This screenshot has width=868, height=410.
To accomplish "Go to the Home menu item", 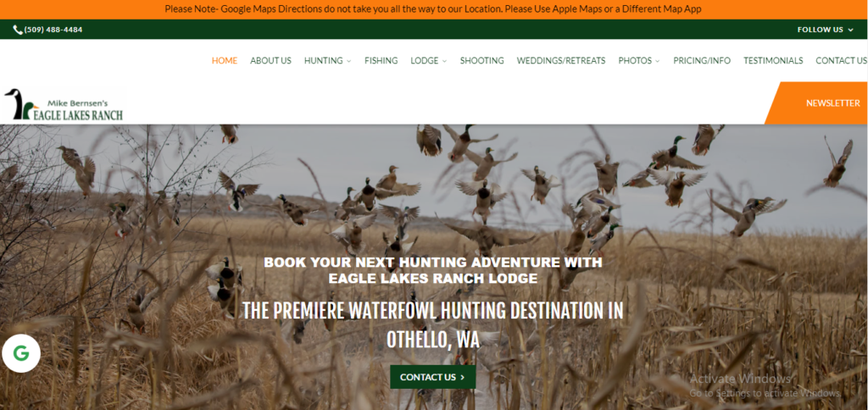I will pyautogui.click(x=224, y=61).
